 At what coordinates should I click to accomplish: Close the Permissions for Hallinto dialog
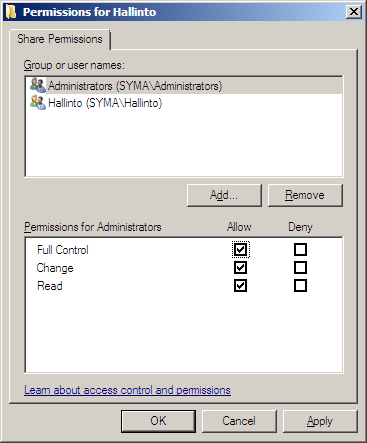[353, 12]
